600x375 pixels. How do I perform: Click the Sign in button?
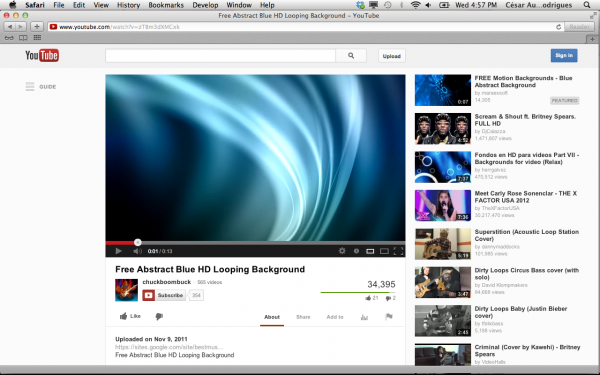click(564, 55)
